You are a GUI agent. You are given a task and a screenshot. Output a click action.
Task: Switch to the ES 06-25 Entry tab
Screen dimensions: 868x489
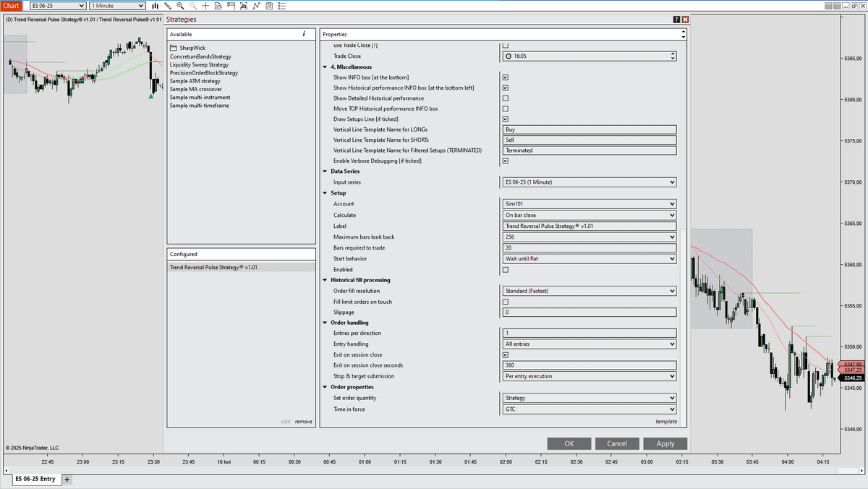coord(35,479)
